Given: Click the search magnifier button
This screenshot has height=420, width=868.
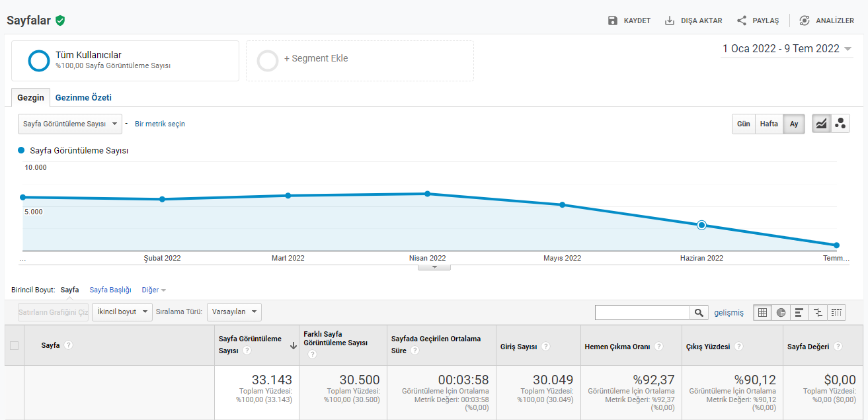Looking at the screenshot, I should pyautogui.click(x=699, y=312).
